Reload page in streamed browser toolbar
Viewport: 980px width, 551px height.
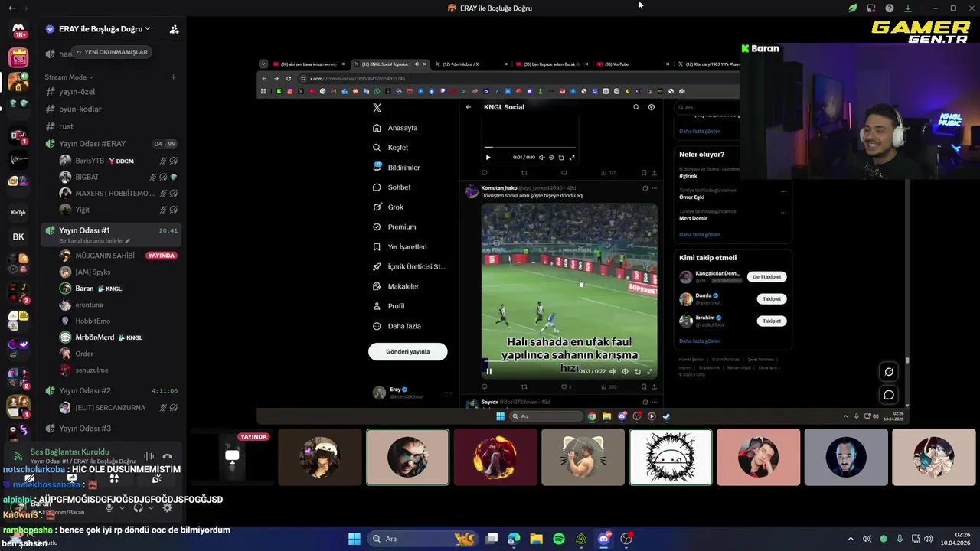(289, 78)
